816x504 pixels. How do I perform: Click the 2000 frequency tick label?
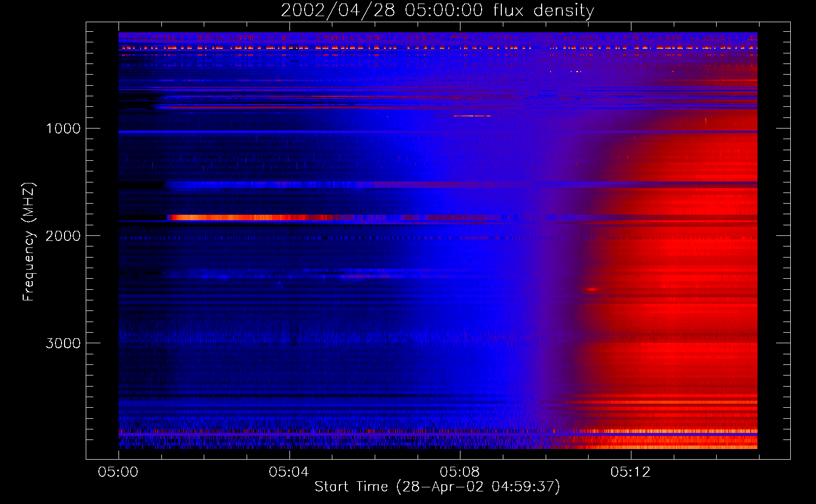pyautogui.click(x=64, y=236)
